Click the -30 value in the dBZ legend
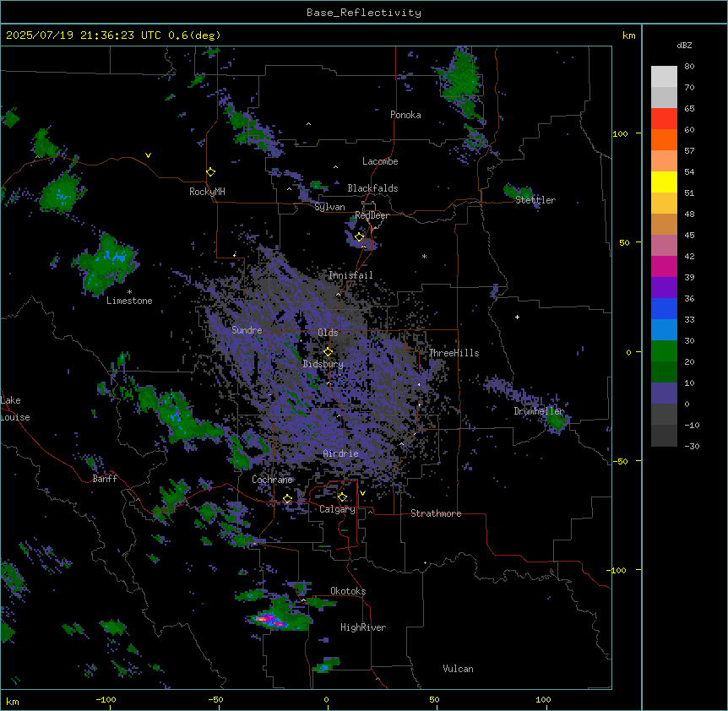The width and height of the screenshot is (728, 711). click(x=692, y=446)
